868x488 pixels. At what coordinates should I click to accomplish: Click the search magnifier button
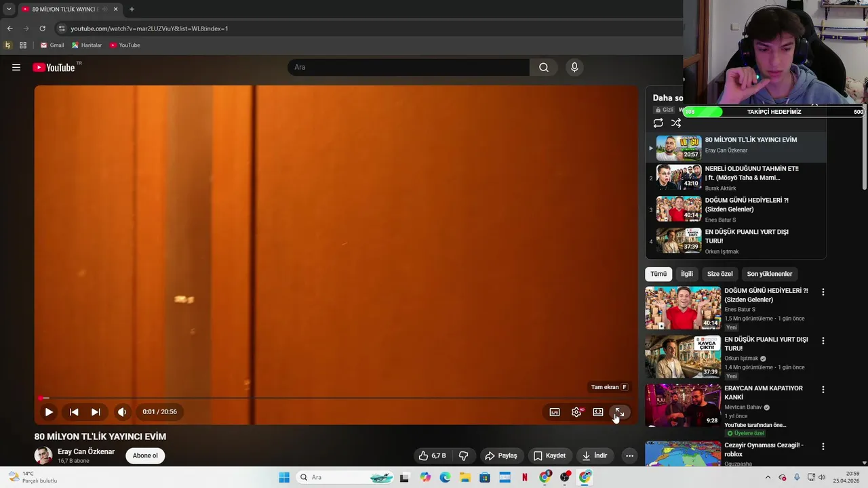(544, 67)
